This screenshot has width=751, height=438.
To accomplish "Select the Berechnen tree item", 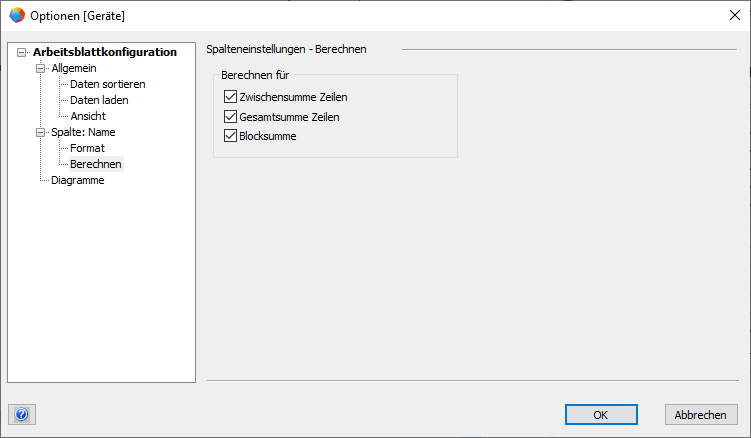I will [x=95, y=164].
